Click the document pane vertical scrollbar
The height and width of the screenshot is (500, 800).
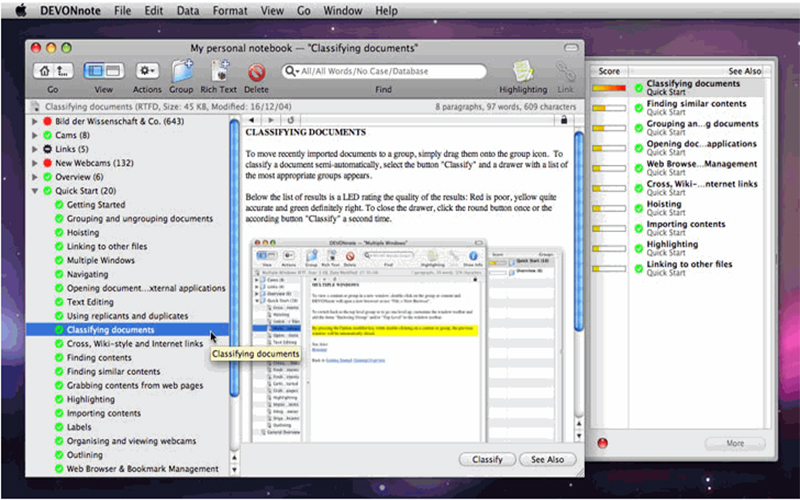[579, 231]
